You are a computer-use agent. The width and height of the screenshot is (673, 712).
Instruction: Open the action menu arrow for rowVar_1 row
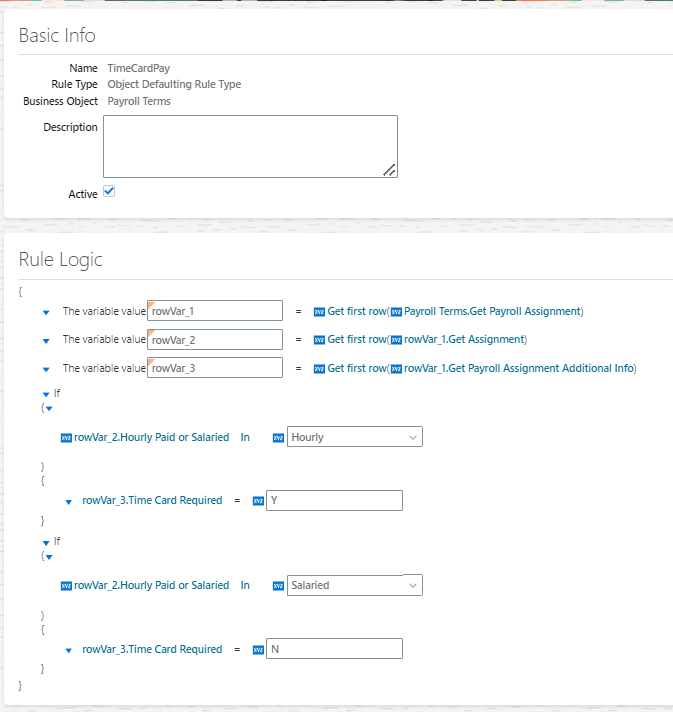point(46,312)
